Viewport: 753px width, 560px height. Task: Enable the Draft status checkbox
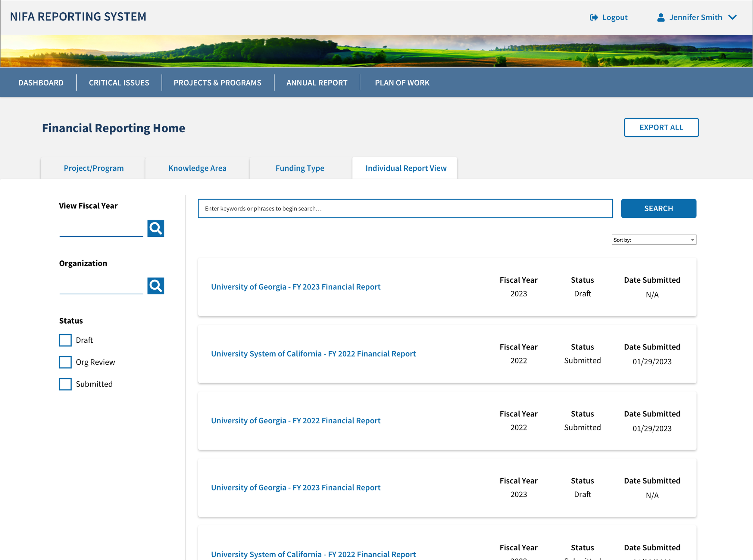pyautogui.click(x=65, y=340)
